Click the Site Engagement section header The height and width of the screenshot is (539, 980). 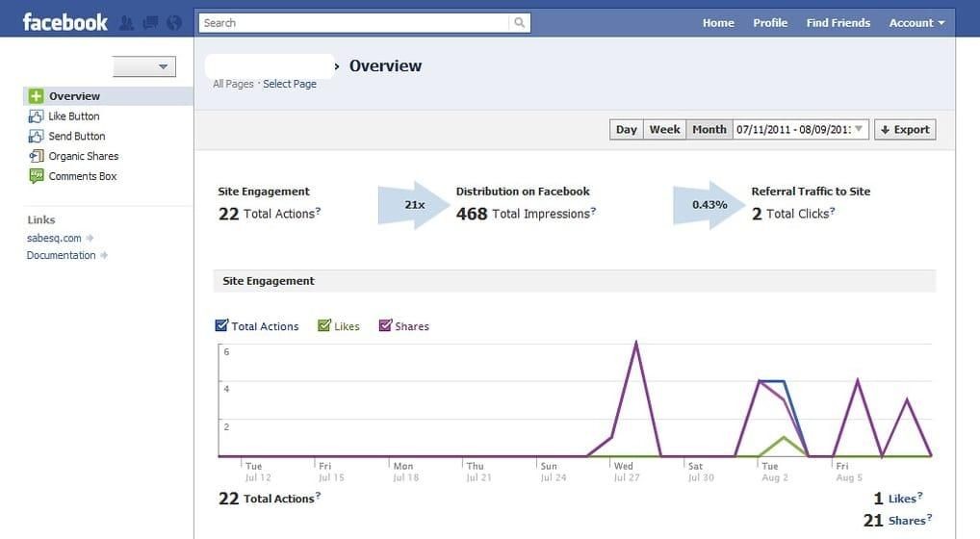(x=575, y=281)
